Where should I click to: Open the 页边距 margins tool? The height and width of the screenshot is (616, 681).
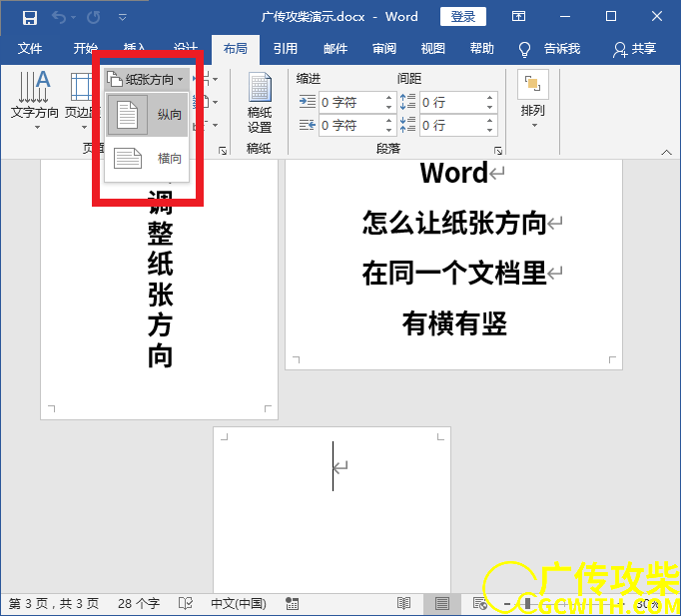84,100
